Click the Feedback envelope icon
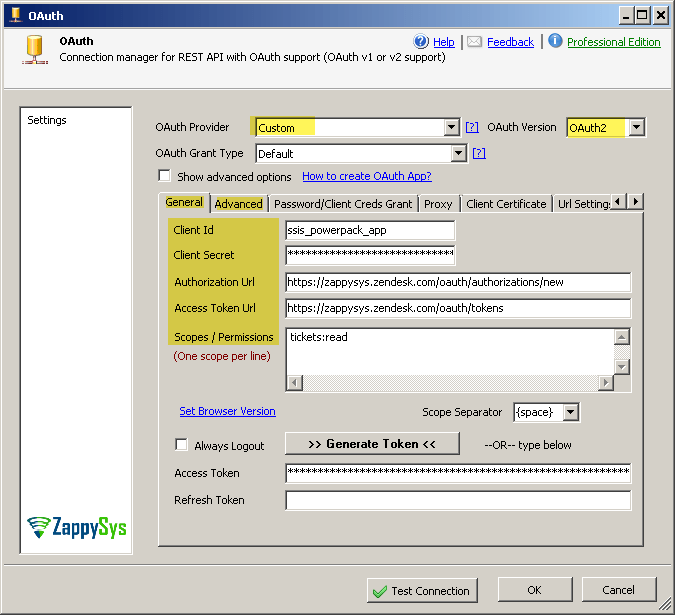Viewport: 675px width, 615px height. [x=474, y=42]
